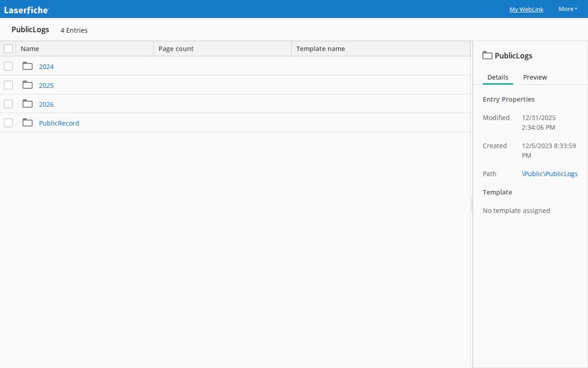Click the PublicLogs folder icon in details pane
This screenshot has width=588, height=368.
coord(487,55)
